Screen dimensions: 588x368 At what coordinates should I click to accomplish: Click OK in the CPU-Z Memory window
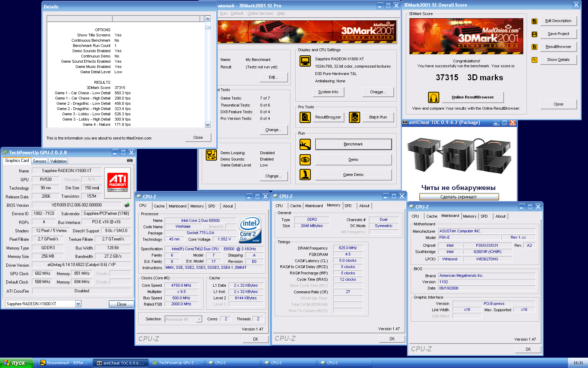click(x=392, y=339)
